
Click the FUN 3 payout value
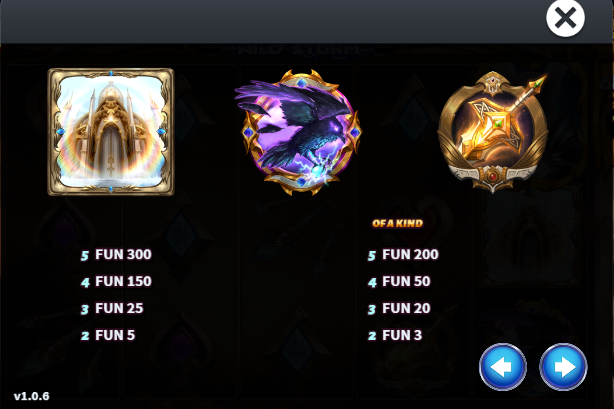coord(402,335)
